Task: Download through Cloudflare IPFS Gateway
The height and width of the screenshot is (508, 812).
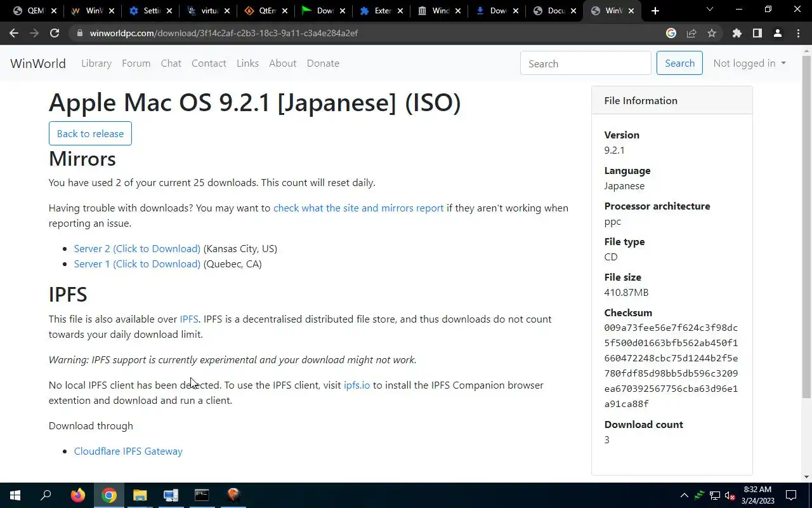Action: point(128,451)
